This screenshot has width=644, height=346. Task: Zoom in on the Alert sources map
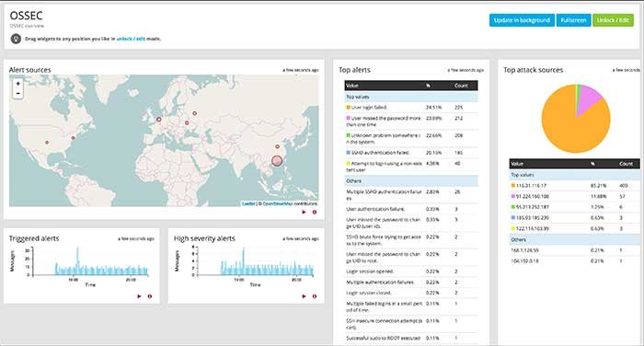click(17, 84)
